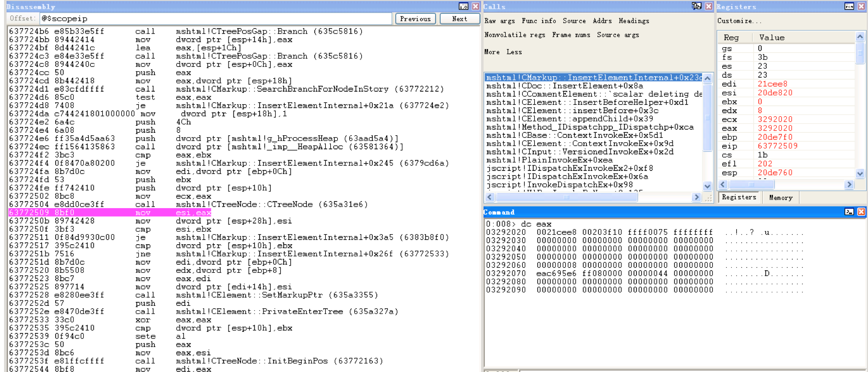The image size is (868, 372).
Task: Click the Registers panel dock toggle icon
Action: coord(849,7)
